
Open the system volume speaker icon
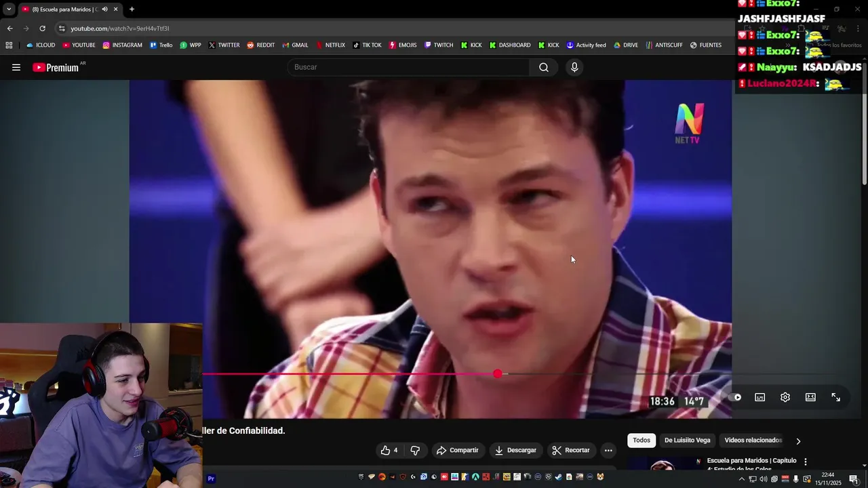(764, 479)
